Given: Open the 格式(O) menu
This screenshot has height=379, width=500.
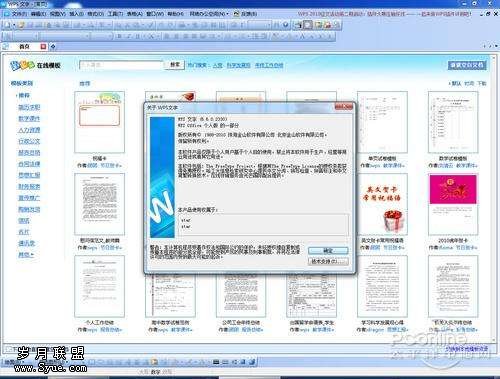Looking at the screenshot, I should click(95, 14).
